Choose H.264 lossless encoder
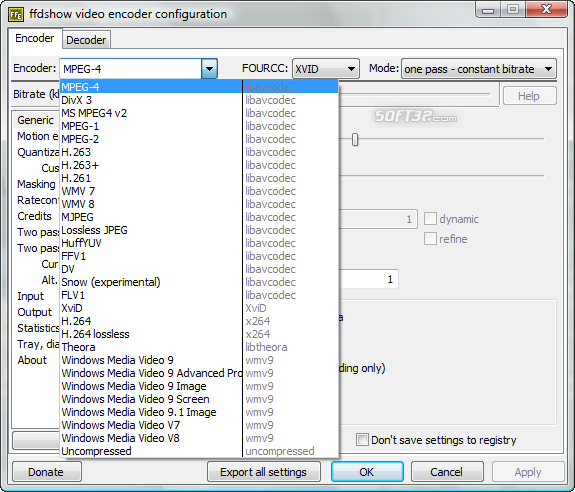This screenshot has width=575, height=492. [198, 334]
